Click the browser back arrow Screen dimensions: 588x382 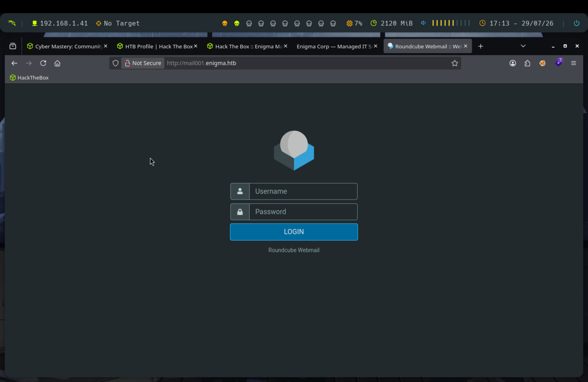coord(14,63)
